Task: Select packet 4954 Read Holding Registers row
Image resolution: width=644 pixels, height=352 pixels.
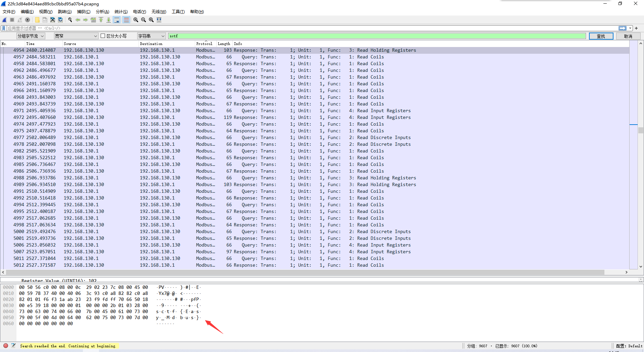Action: [x=315, y=50]
